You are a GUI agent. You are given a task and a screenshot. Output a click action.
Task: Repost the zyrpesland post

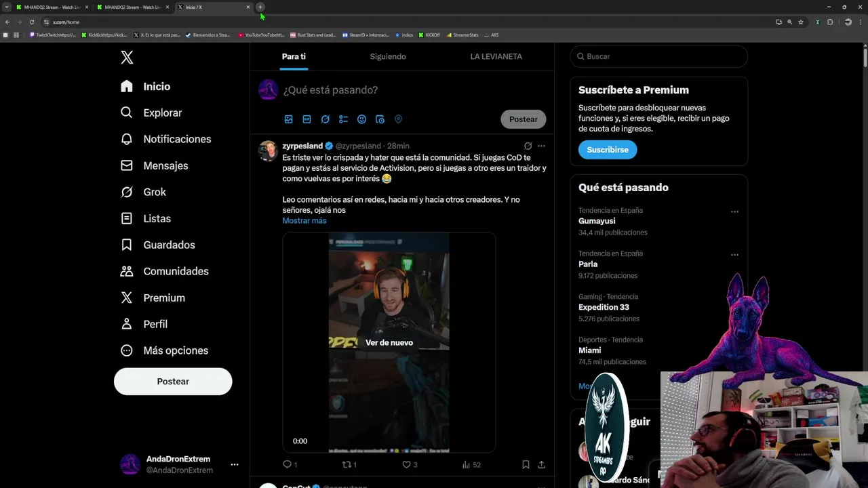349,464
